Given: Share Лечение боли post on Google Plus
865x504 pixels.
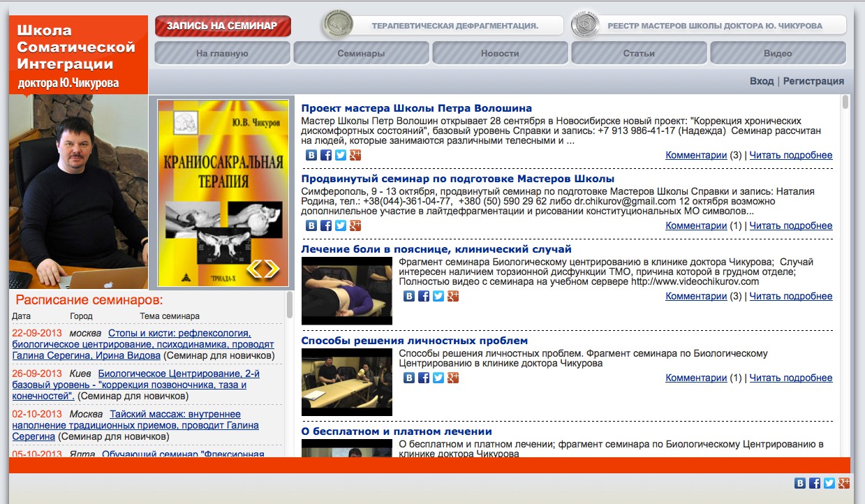Looking at the screenshot, I should pos(453,296).
